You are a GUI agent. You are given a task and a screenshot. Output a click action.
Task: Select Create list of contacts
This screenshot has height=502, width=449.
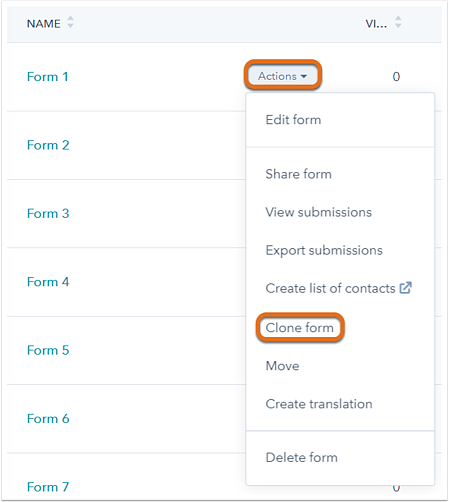click(330, 288)
